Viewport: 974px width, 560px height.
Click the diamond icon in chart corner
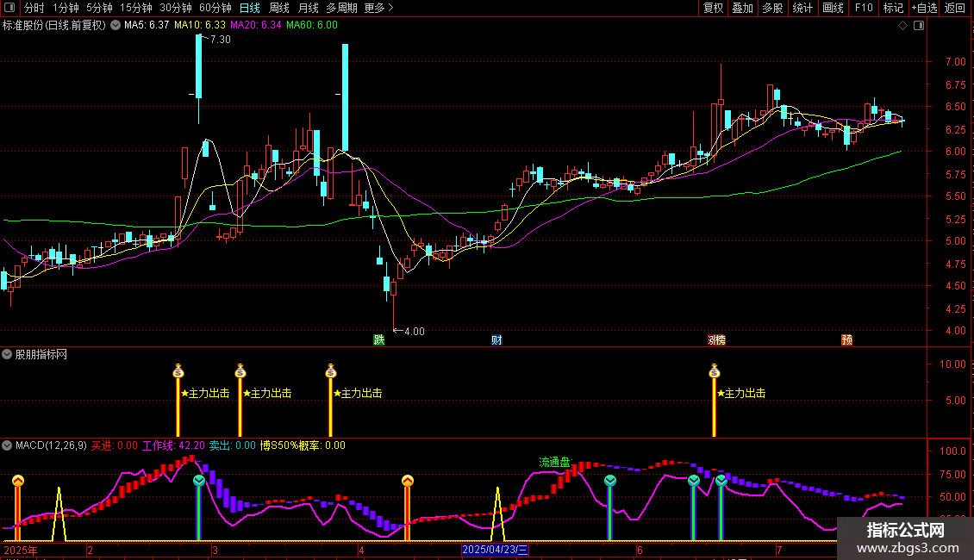coord(903,26)
